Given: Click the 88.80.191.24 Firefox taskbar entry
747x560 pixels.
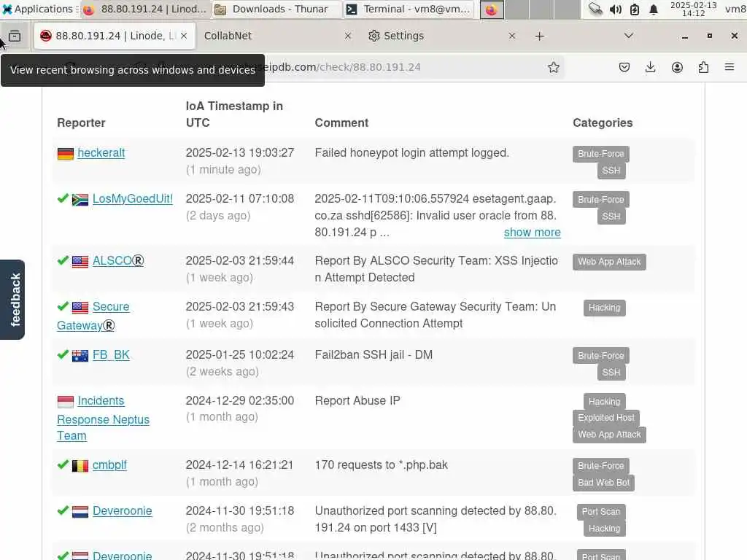Looking at the screenshot, I should click(x=146, y=9).
